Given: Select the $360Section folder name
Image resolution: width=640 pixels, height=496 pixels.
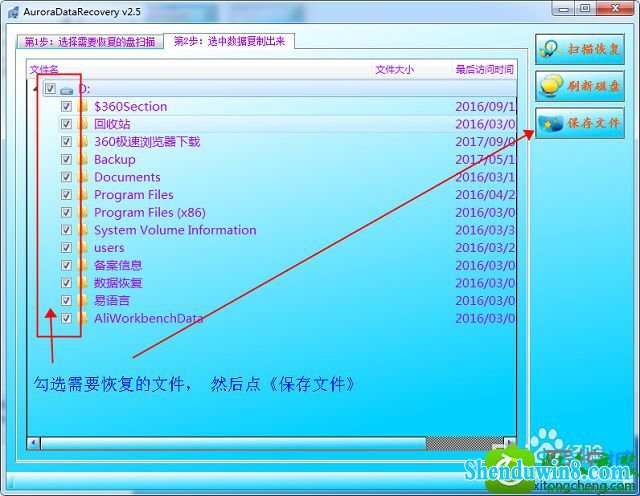Looking at the screenshot, I should (x=131, y=107).
